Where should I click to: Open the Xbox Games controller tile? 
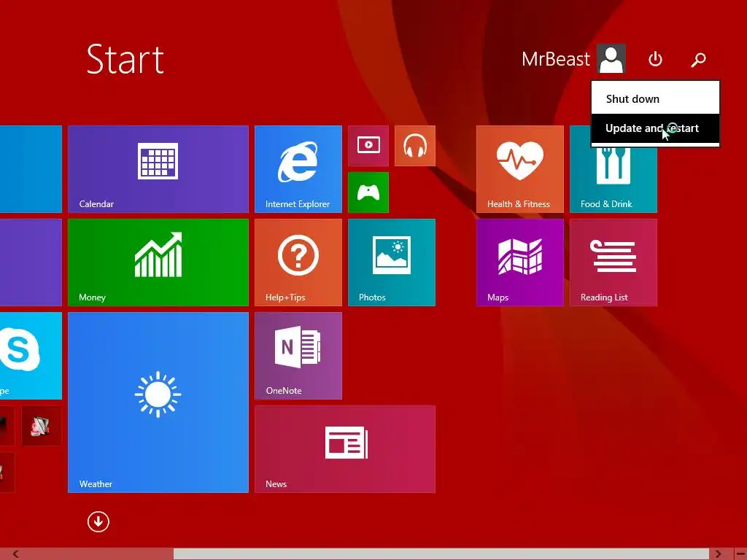368,192
